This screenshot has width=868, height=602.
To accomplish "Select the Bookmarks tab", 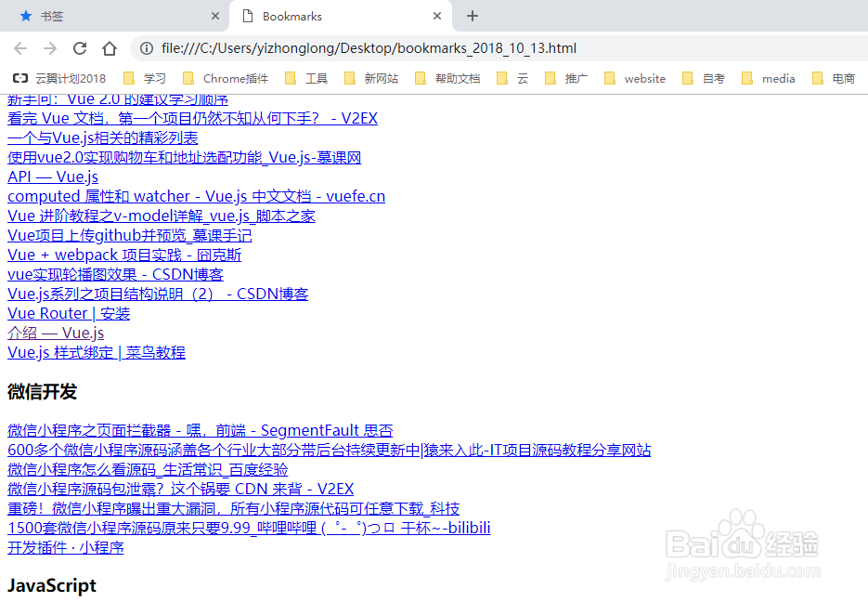I will 341,16.
